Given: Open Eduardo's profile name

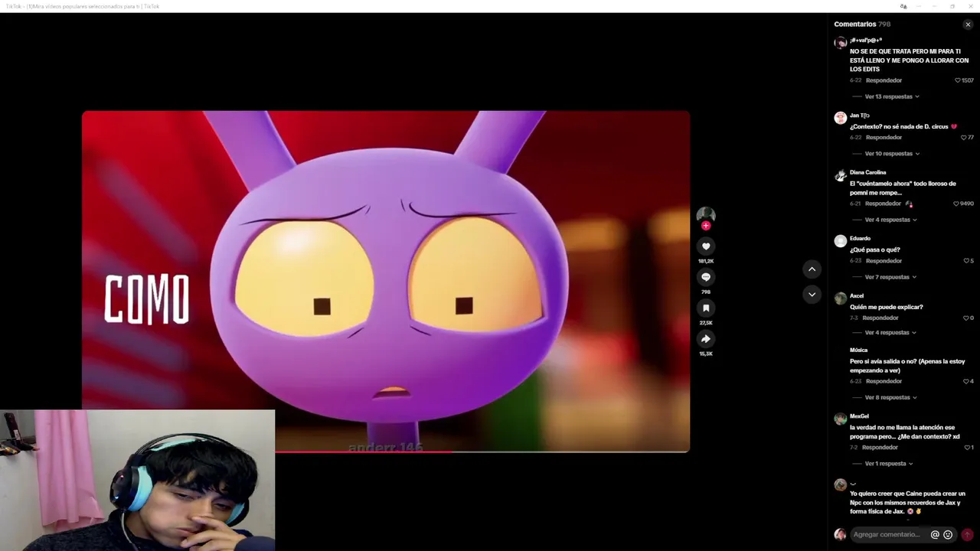Looking at the screenshot, I should pos(860,239).
